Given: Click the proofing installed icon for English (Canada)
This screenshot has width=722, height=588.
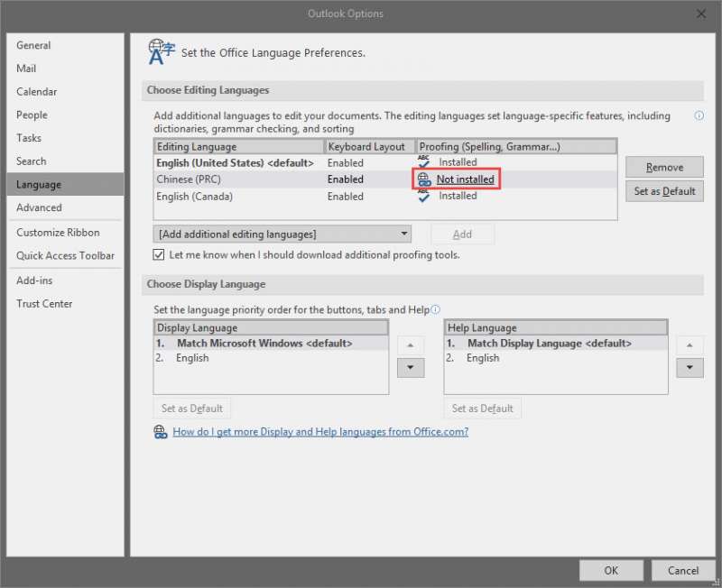Looking at the screenshot, I should click(x=423, y=196).
